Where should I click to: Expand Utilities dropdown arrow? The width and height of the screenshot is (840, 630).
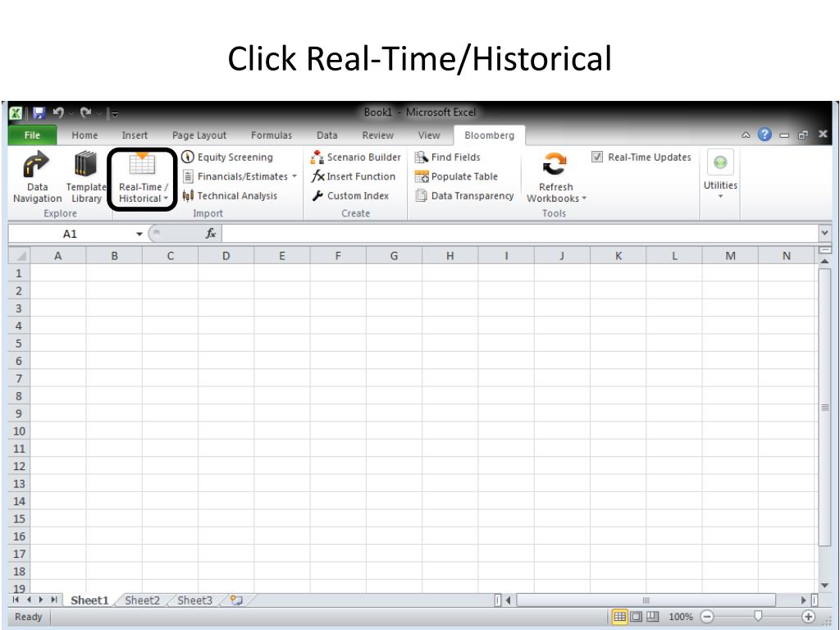tap(720, 197)
